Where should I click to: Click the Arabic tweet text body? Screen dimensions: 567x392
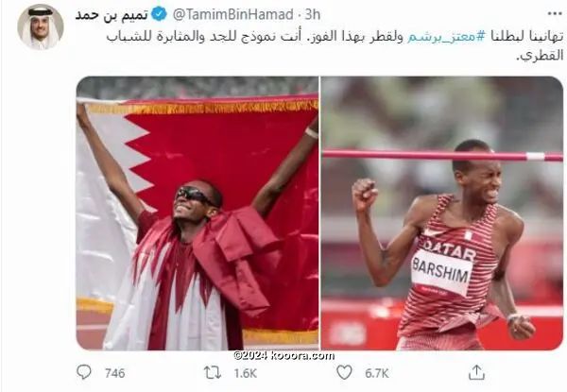pyautogui.click(x=335, y=45)
